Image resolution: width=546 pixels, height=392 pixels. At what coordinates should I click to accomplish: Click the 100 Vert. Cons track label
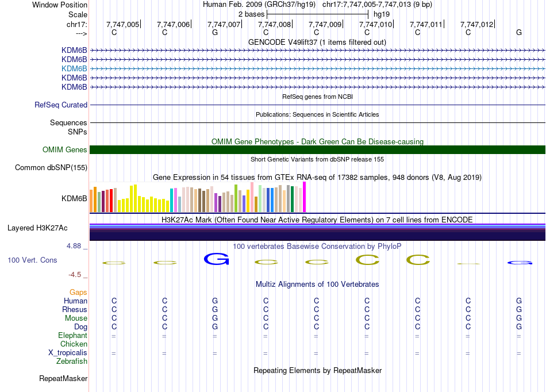click(32, 260)
